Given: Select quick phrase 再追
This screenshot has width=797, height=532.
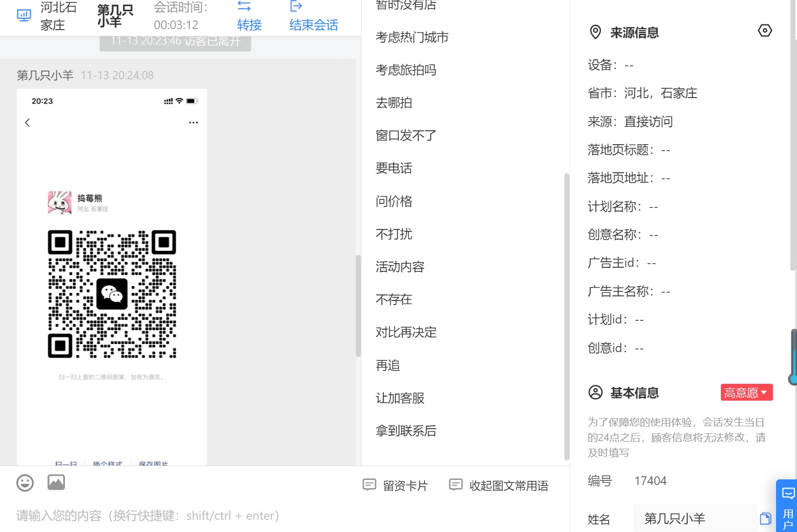Looking at the screenshot, I should coord(388,365).
